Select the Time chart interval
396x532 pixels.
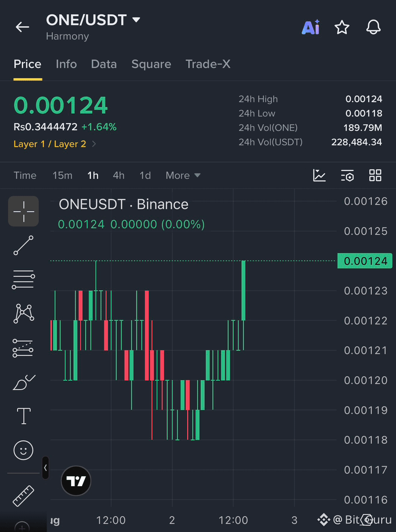click(x=25, y=176)
